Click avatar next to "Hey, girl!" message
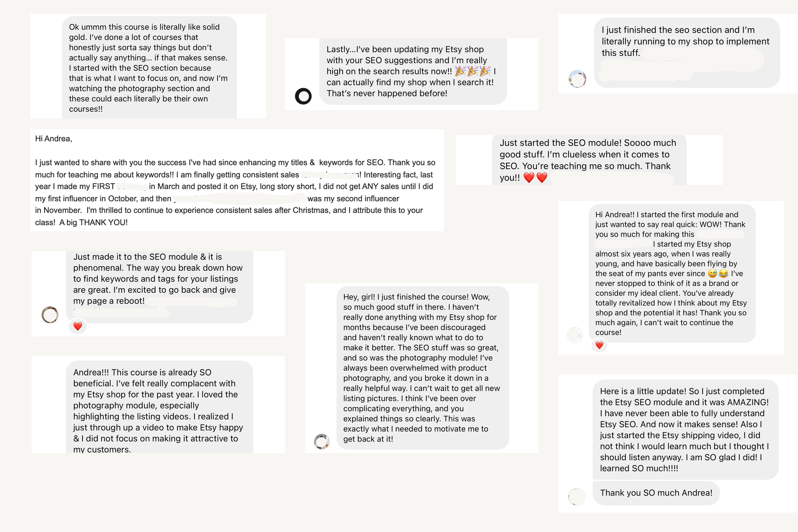The height and width of the screenshot is (532, 798). [322, 441]
